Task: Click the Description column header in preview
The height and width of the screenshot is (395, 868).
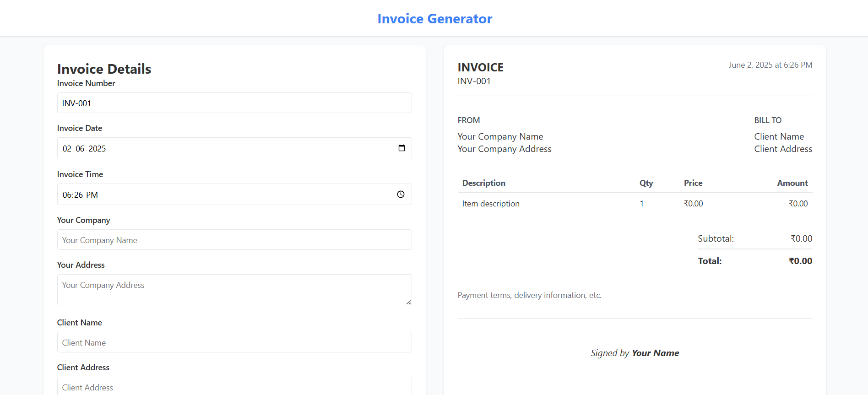Action: click(483, 183)
